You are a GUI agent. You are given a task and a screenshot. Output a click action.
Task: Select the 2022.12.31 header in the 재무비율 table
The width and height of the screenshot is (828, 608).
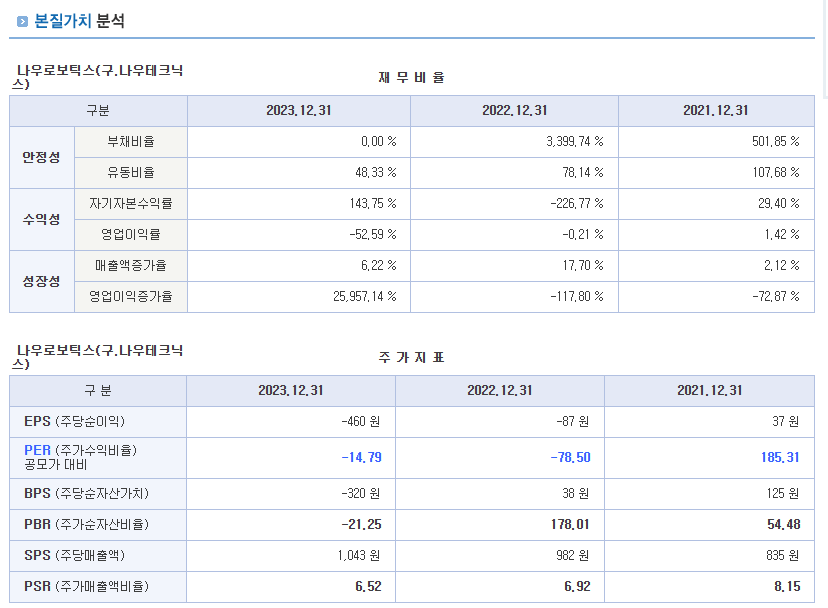tap(515, 110)
